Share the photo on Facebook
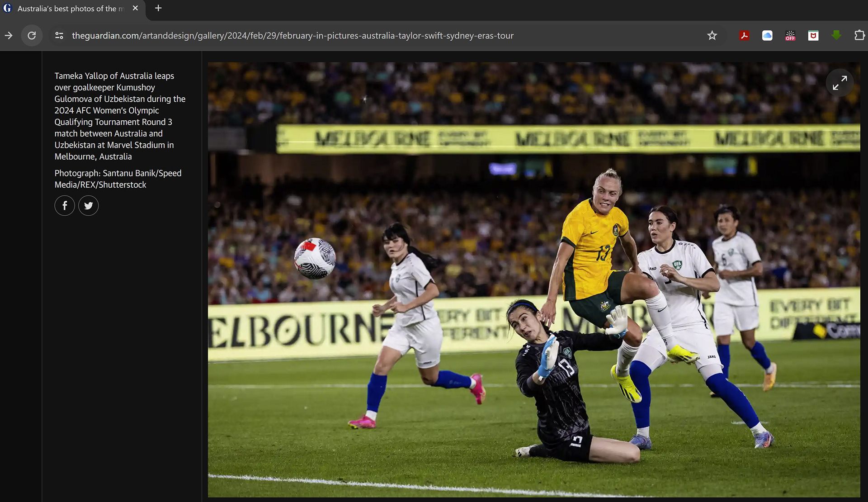The image size is (868, 502). coord(65,206)
